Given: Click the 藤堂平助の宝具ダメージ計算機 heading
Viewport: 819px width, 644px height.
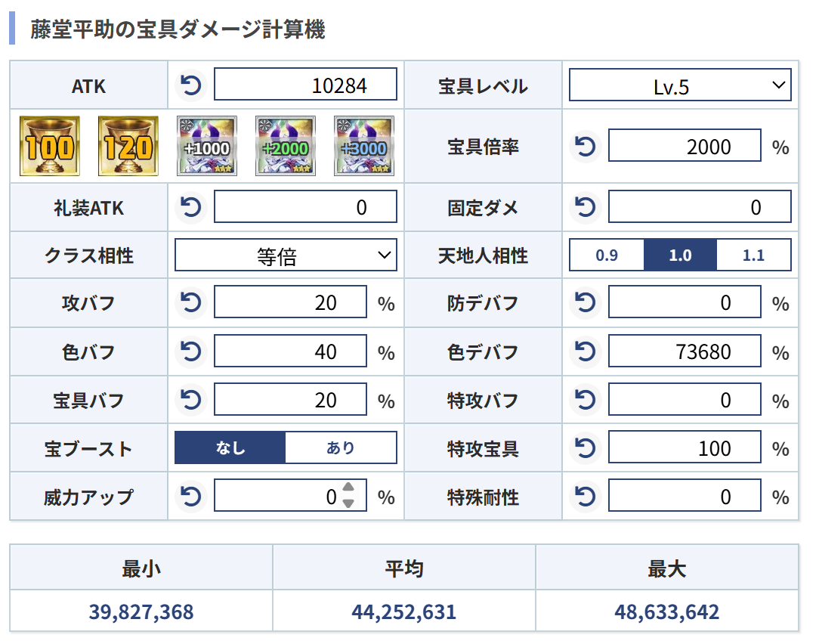Looking at the screenshot, I should coord(178,29).
